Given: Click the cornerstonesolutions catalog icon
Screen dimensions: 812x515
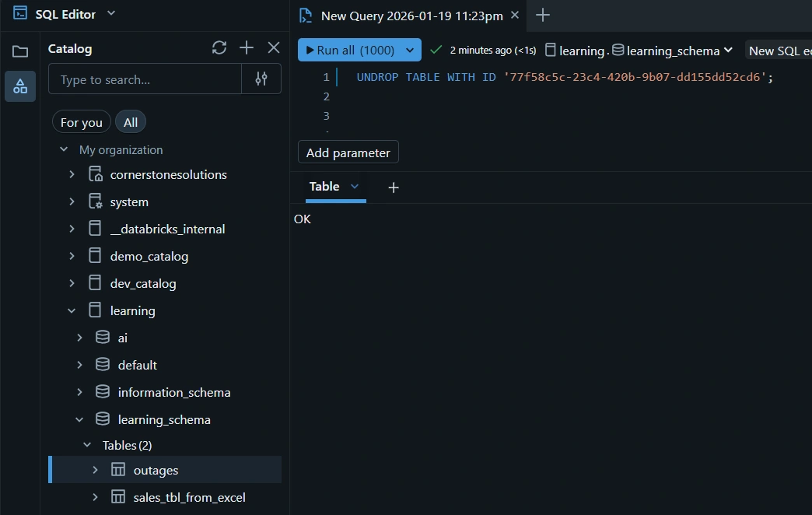Looking at the screenshot, I should [x=96, y=174].
